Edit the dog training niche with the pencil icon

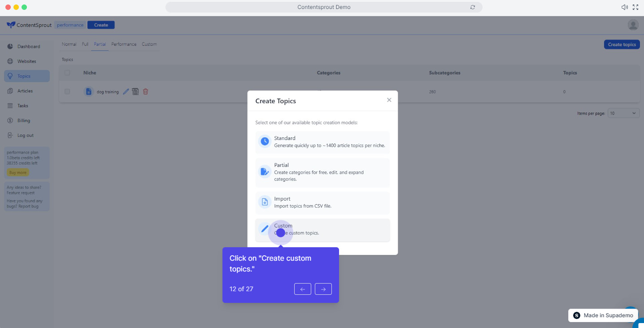click(126, 91)
